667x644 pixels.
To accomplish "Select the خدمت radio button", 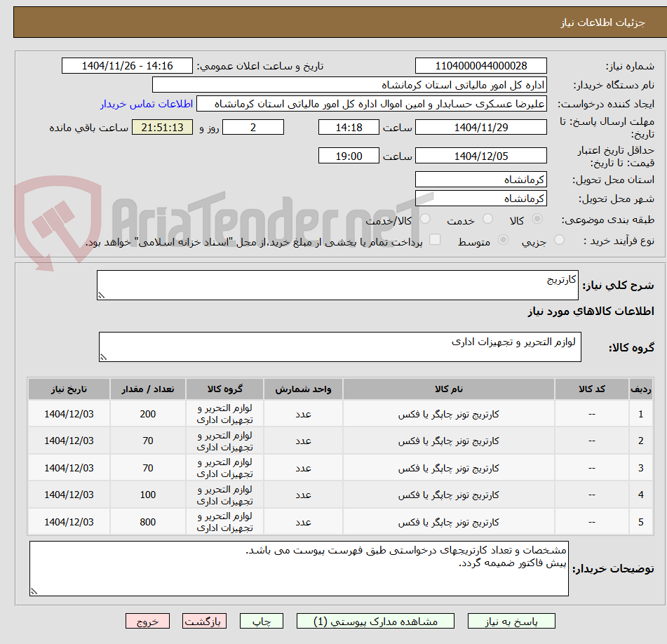I will 487,219.
